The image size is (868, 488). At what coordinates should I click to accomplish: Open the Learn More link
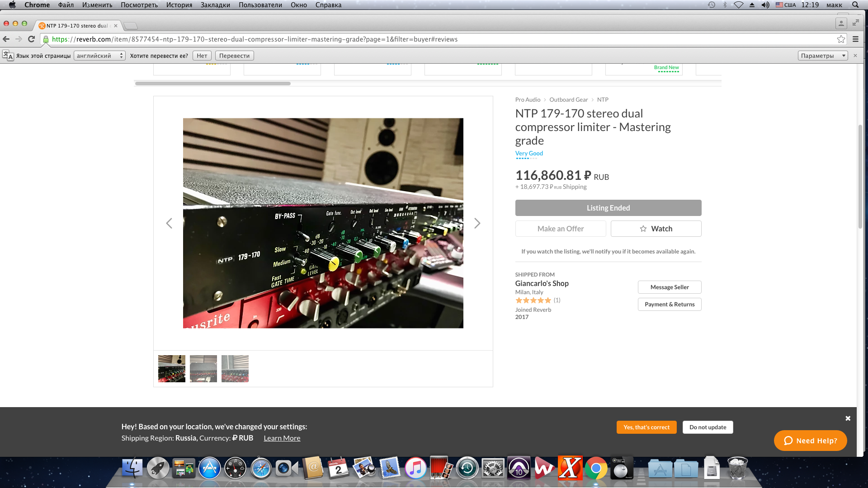tap(282, 438)
